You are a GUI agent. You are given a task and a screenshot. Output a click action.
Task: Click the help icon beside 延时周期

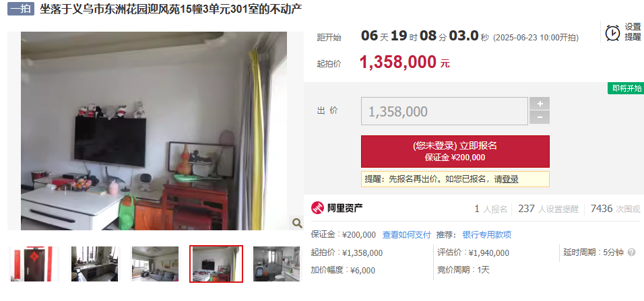click(x=632, y=252)
